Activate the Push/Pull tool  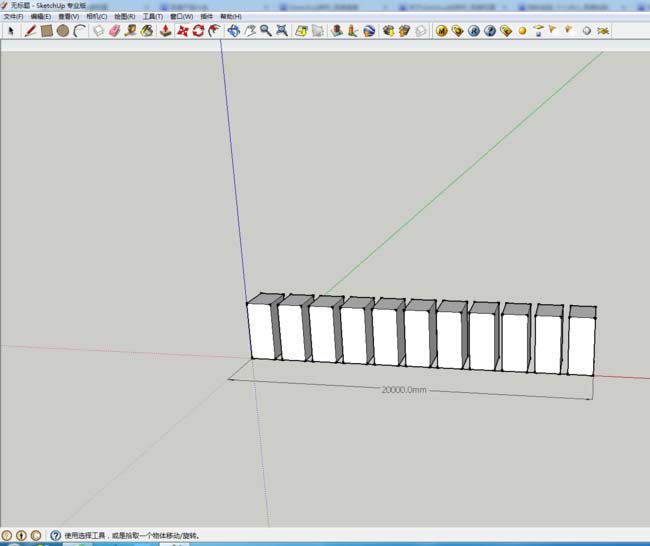(166, 31)
